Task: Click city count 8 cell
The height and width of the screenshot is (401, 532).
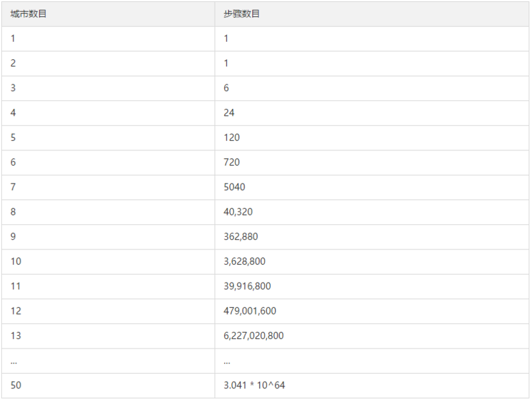Action: pos(13,212)
